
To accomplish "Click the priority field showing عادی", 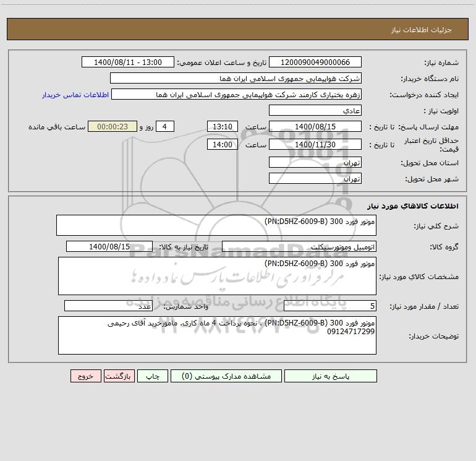I will pos(315,110).
